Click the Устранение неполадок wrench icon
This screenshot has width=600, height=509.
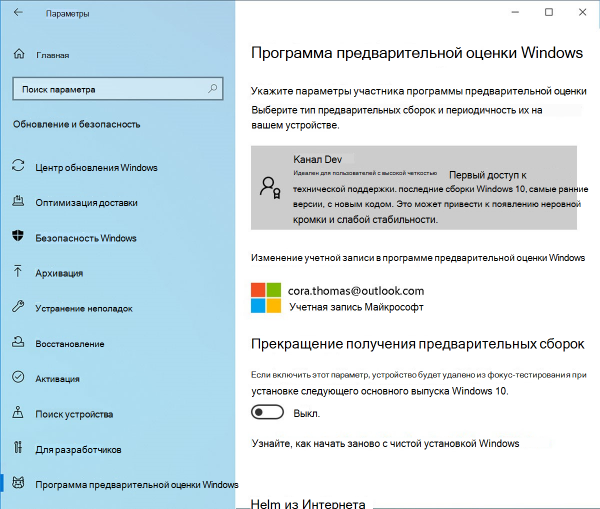(x=18, y=307)
